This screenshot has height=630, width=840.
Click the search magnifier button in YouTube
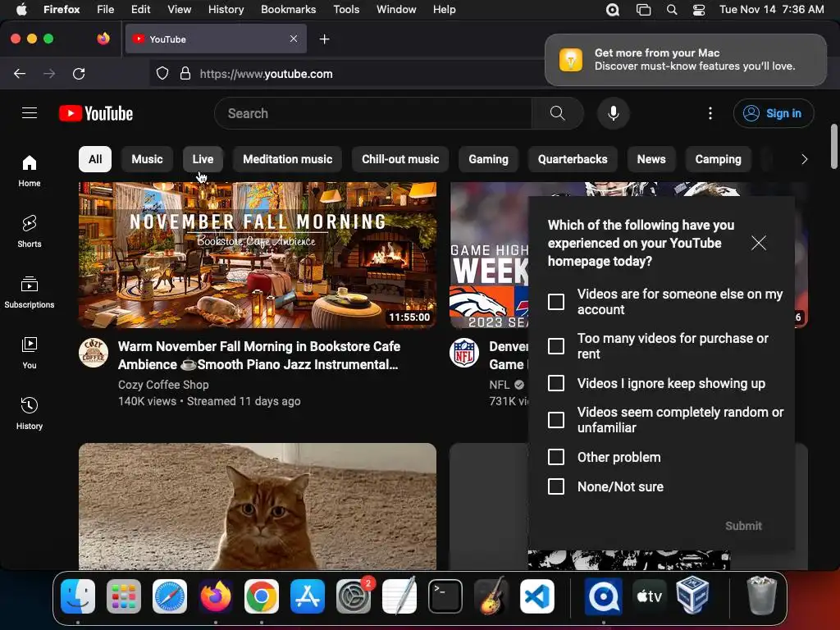(x=557, y=113)
